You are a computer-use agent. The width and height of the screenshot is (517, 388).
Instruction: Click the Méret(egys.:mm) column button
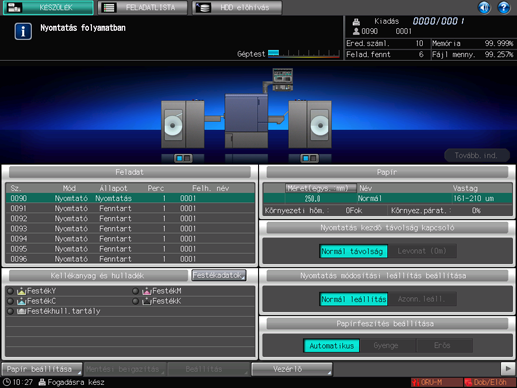pyautogui.click(x=321, y=188)
